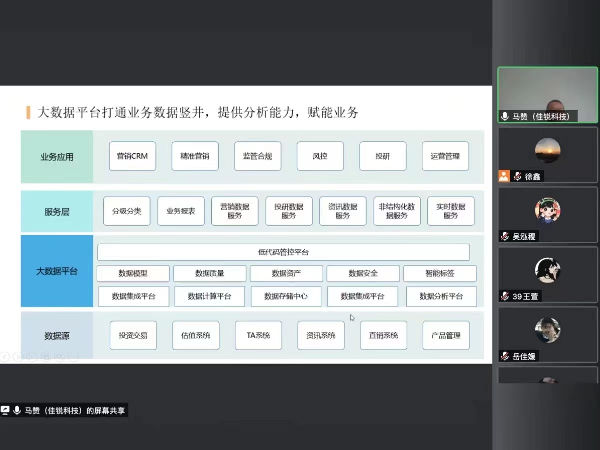The height and width of the screenshot is (450, 600).
Task: Click the screen share monitor icon
Action: tap(6, 410)
